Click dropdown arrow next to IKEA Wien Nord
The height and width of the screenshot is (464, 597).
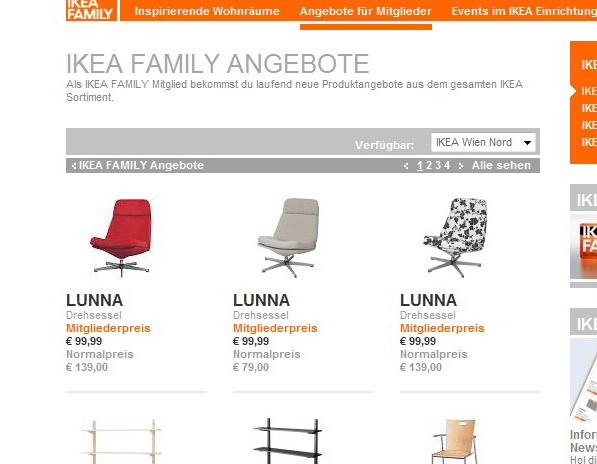(527, 143)
